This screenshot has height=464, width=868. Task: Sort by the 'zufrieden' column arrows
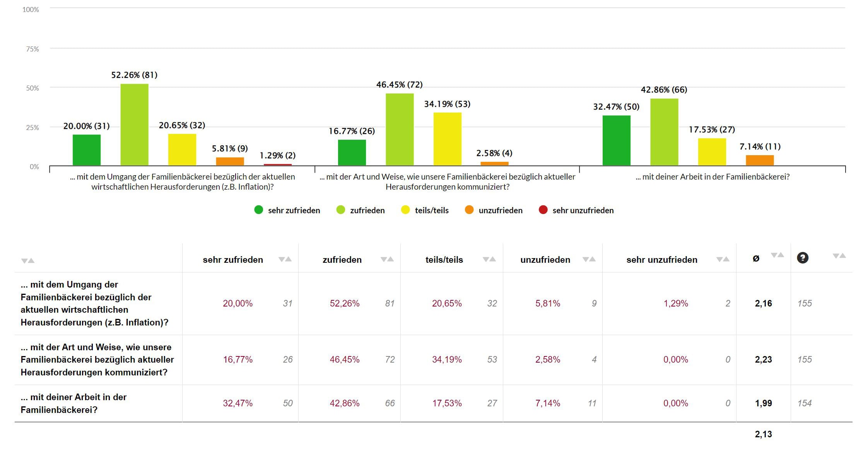tap(387, 259)
